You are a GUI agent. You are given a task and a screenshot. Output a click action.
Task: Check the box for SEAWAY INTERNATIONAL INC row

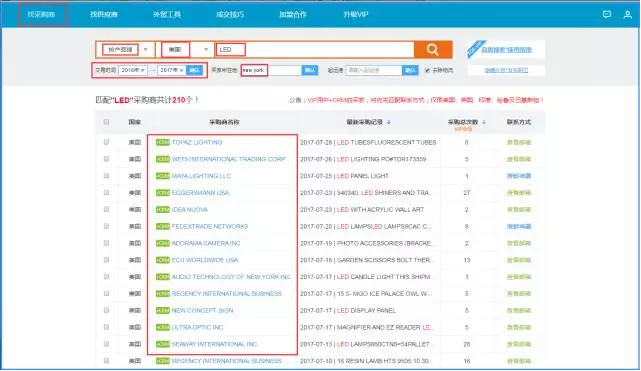[x=106, y=344]
